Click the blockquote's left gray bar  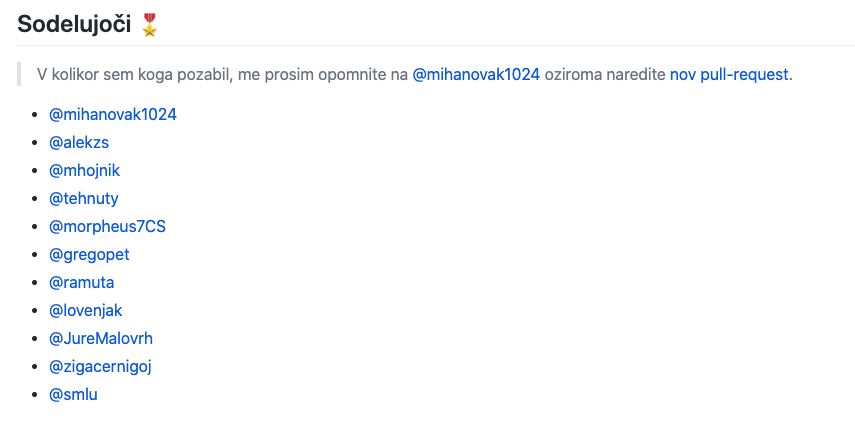tap(19, 74)
